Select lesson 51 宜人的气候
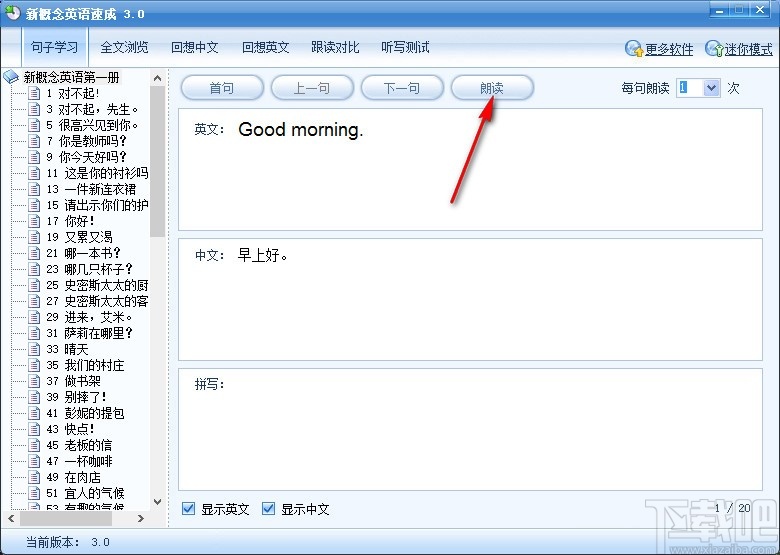Image resolution: width=780 pixels, height=555 pixels. tap(85, 493)
